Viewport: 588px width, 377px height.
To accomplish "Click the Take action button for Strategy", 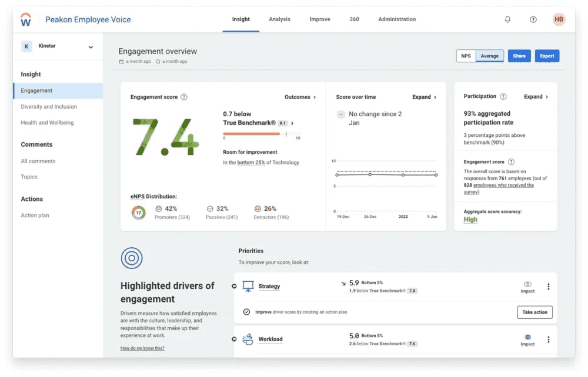I will coord(534,312).
